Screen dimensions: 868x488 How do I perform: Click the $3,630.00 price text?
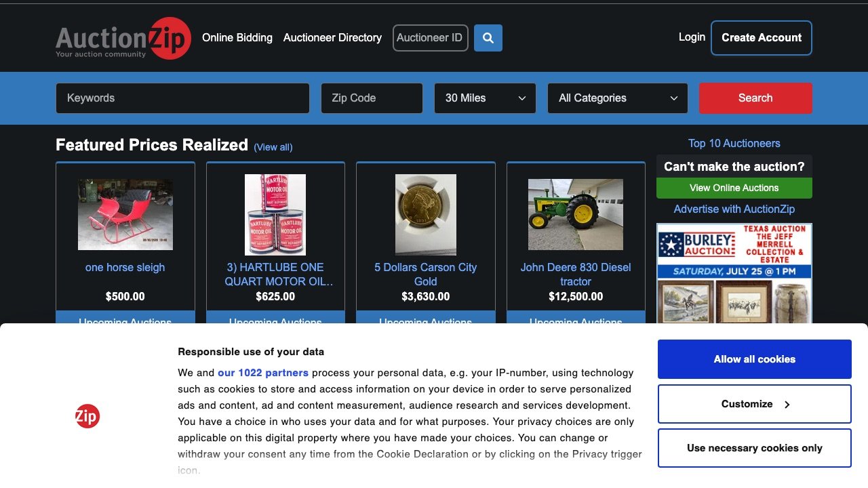pyautogui.click(x=426, y=297)
